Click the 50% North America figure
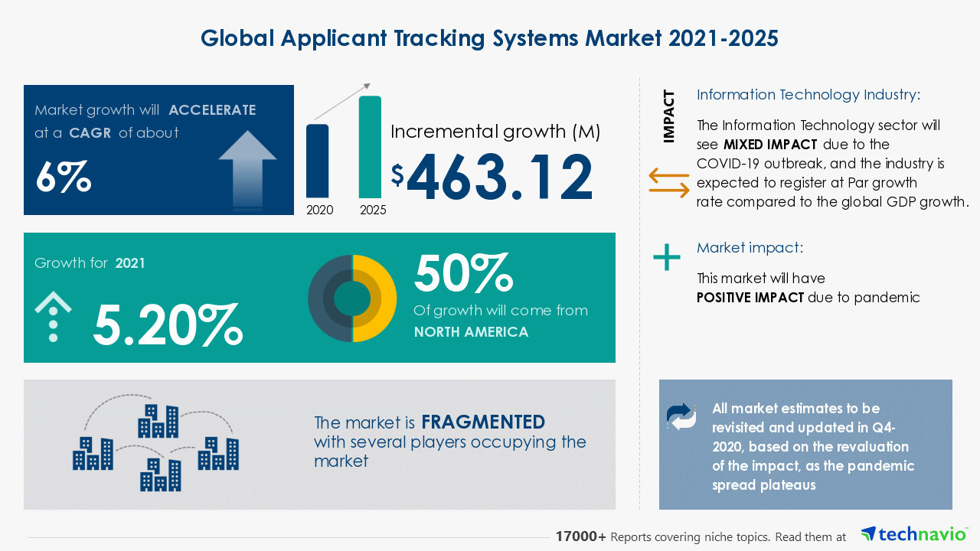Viewport: 980px width, 551px height. click(x=462, y=272)
